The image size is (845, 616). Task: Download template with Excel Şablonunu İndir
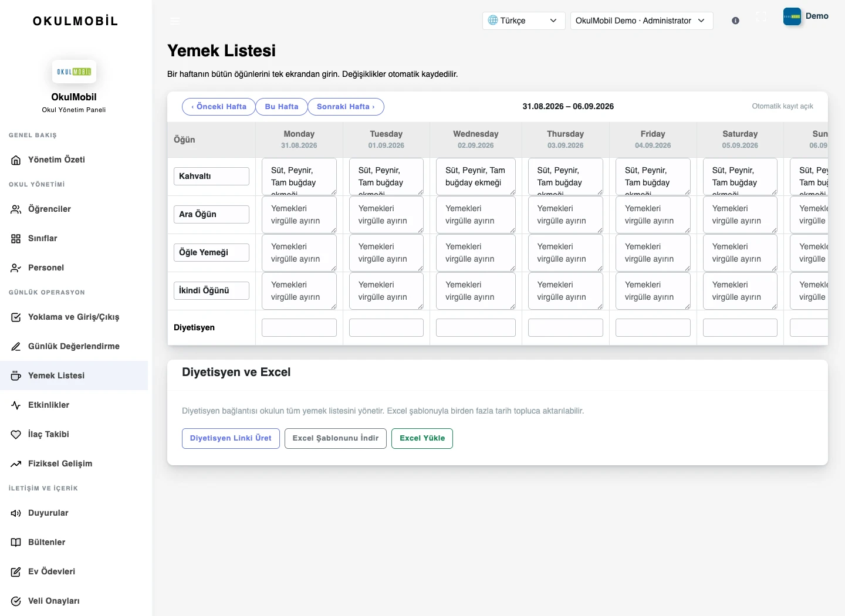(336, 438)
